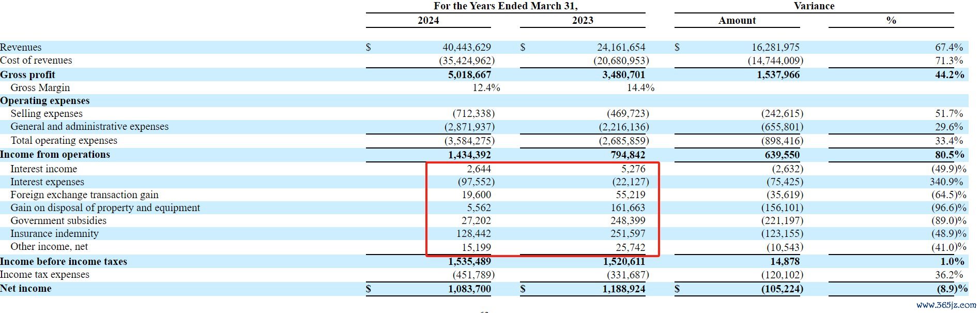This screenshot has width=980, height=313.
Task: Click the 2024 net income value 1,083,700
Action: coord(469,289)
